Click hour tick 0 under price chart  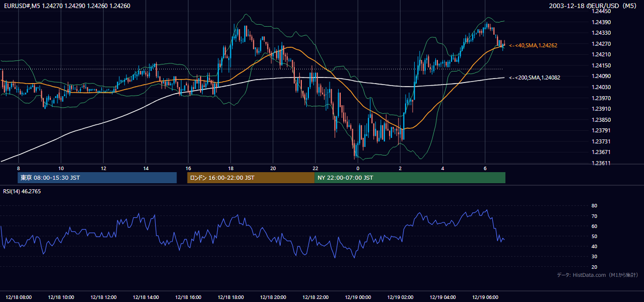point(358,168)
